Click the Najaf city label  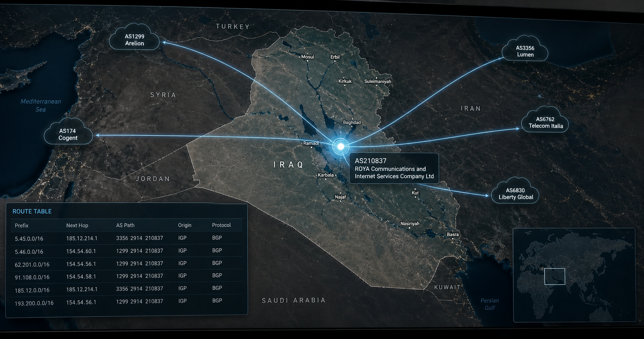click(340, 197)
